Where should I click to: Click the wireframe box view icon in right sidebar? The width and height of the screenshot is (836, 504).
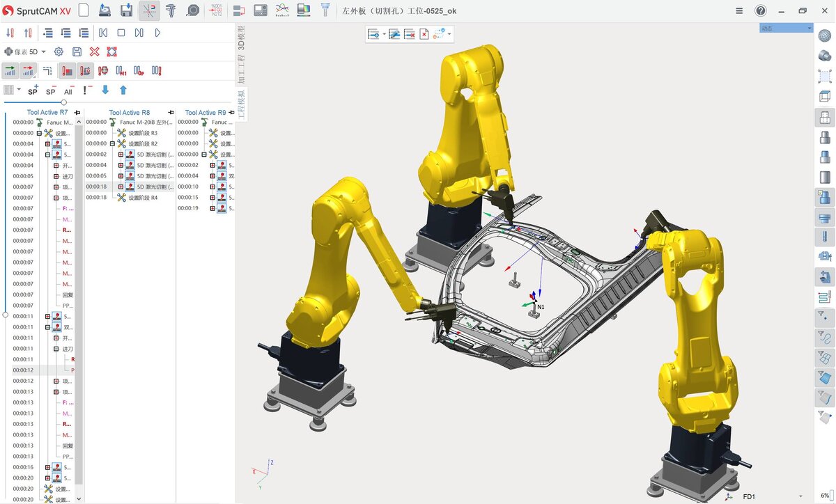coord(825,97)
